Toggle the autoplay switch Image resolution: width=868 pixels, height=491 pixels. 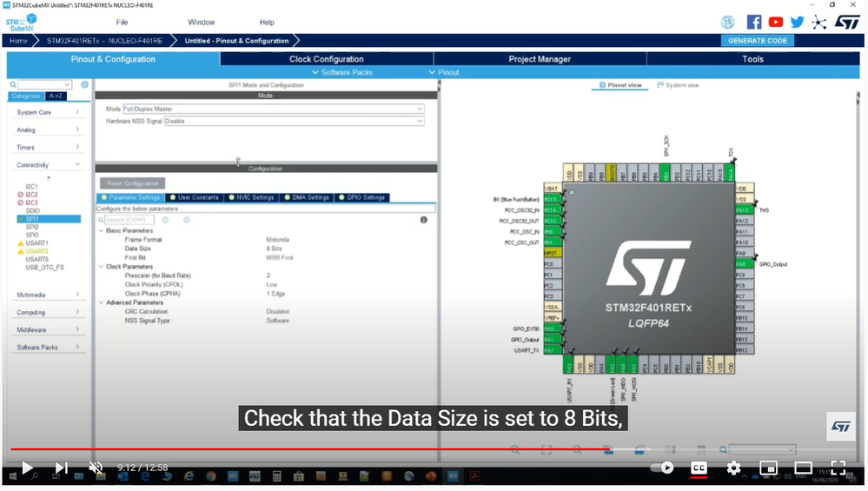(x=663, y=468)
